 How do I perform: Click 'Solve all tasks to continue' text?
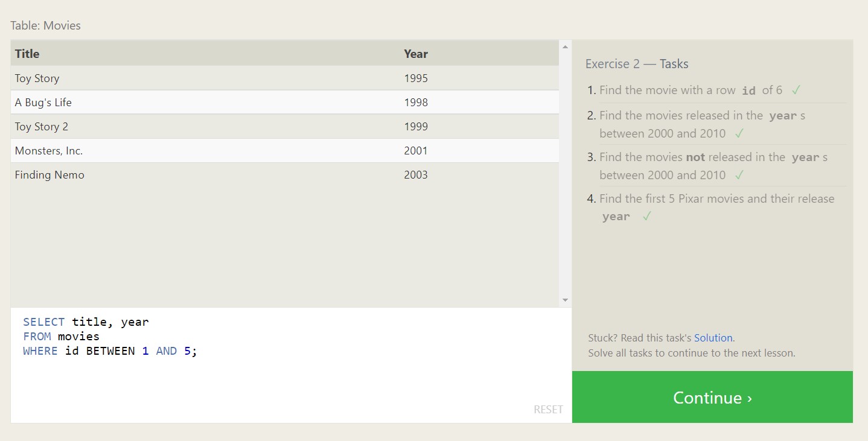pyautogui.click(x=692, y=353)
